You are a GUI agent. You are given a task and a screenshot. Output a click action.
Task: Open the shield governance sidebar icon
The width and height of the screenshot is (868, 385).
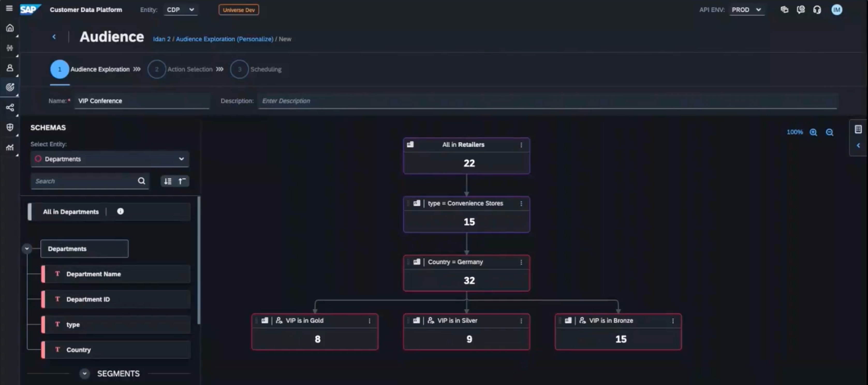click(10, 127)
